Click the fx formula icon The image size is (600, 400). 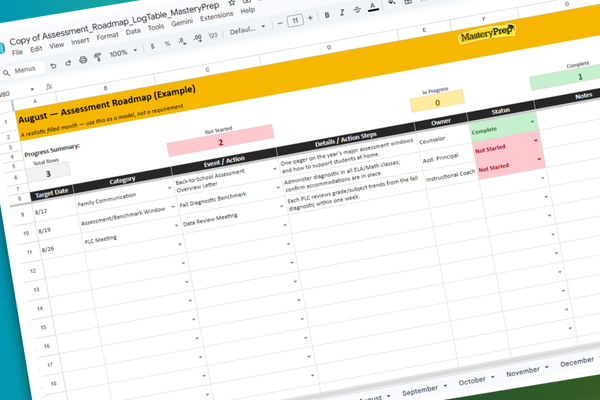coord(49,87)
